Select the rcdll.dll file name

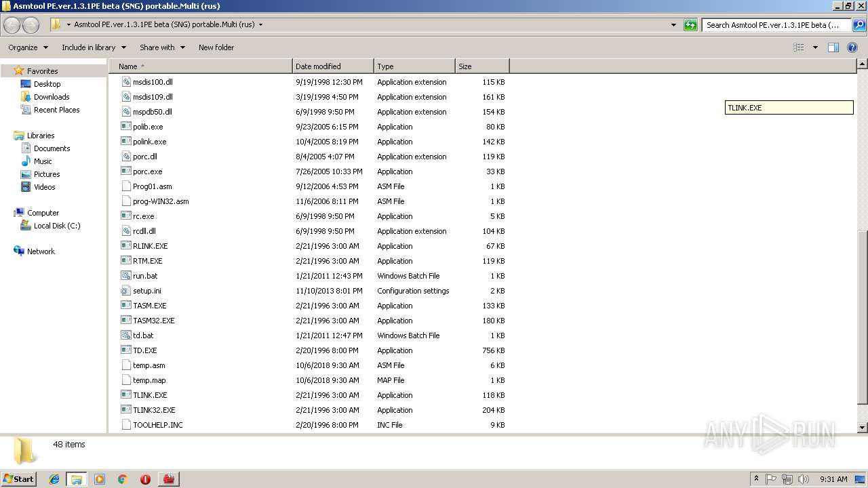144,231
